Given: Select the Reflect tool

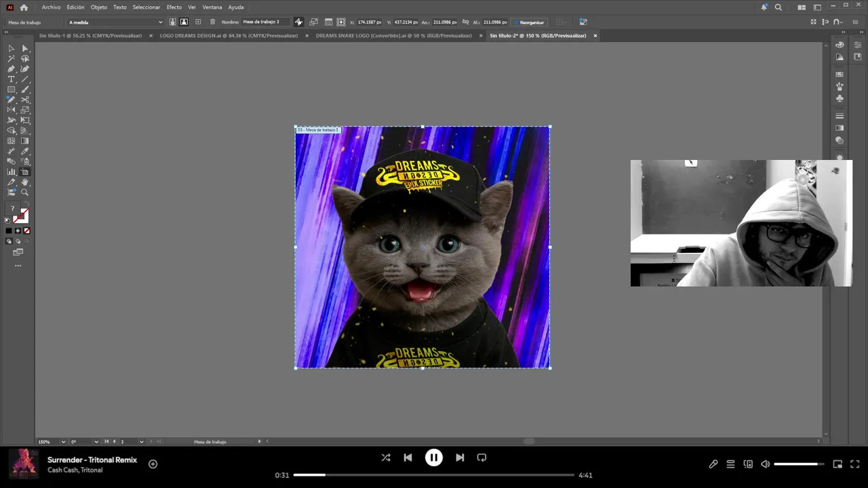Looking at the screenshot, I should click(x=11, y=110).
